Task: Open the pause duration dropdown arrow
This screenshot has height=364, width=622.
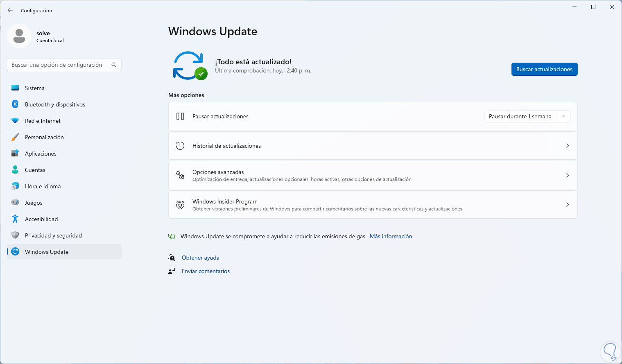Action: [x=563, y=116]
